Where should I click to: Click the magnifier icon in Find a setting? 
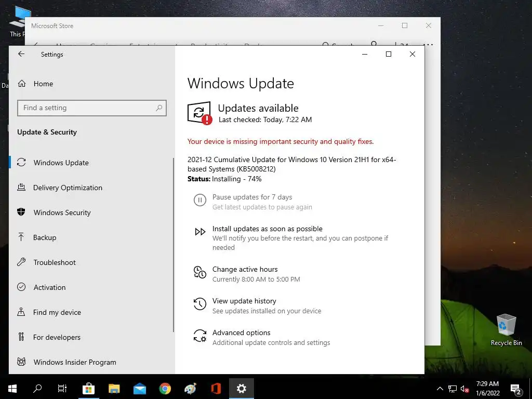159,108
